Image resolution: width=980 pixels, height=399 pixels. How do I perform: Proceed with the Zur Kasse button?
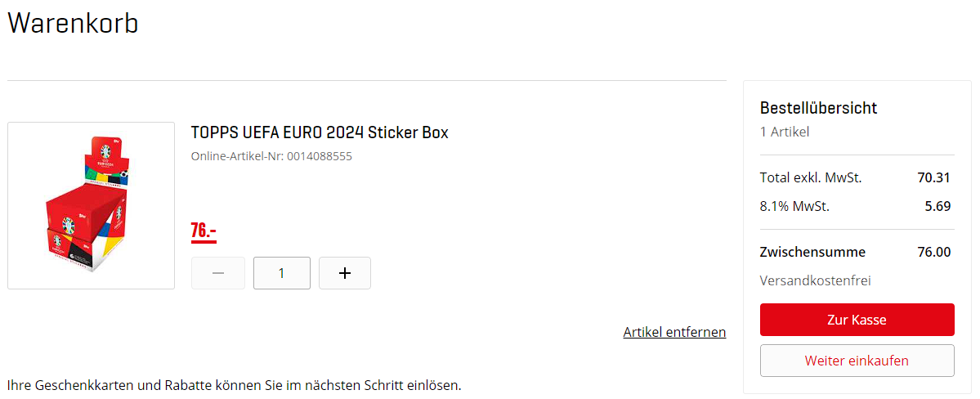[857, 320]
